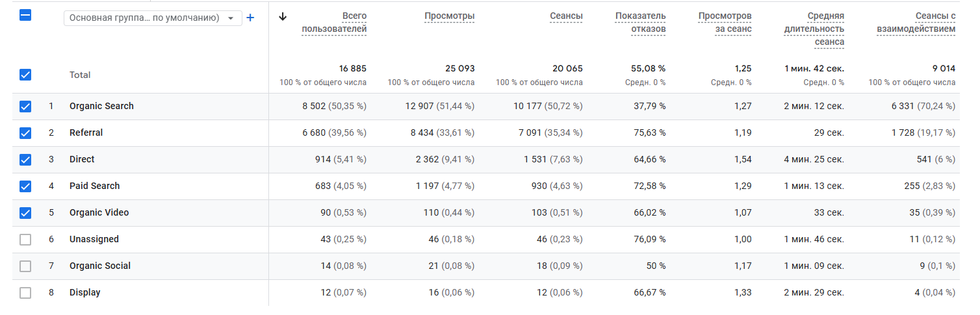Click Referral bounce rate 75,63 %

[650, 132]
